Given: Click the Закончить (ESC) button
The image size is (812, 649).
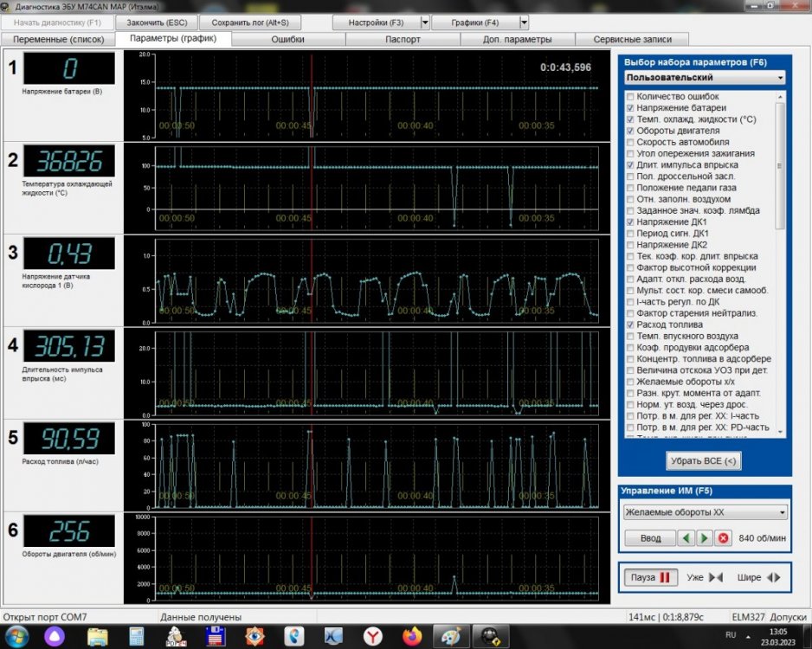Looking at the screenshot, I should [157, 22].
